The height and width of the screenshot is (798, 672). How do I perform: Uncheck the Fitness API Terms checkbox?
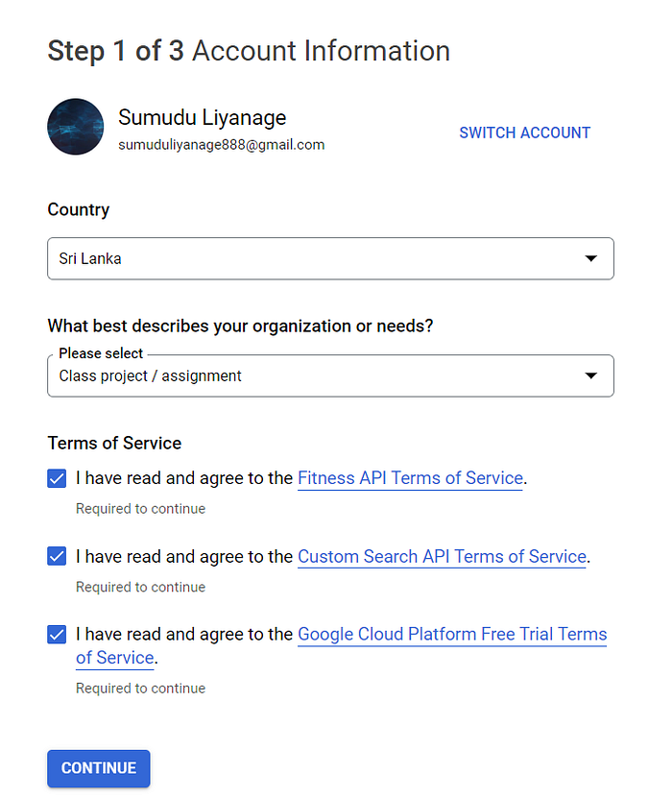pos(57,478)
